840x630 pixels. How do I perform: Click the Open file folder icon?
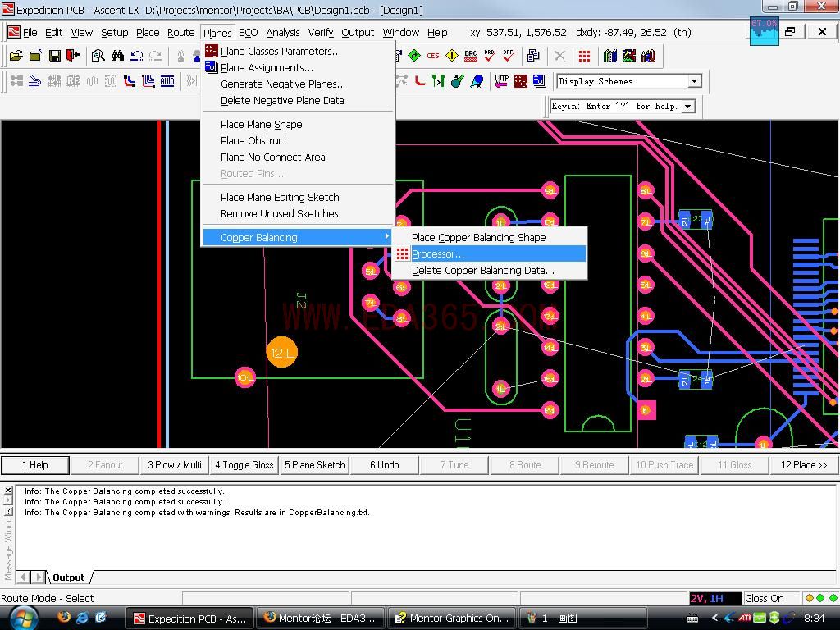[16, 56]
